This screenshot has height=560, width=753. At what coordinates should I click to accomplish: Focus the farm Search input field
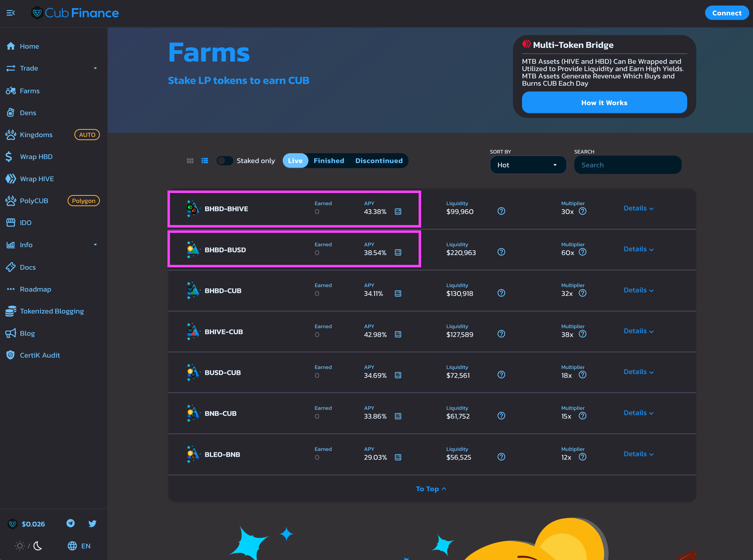[627, 165]
